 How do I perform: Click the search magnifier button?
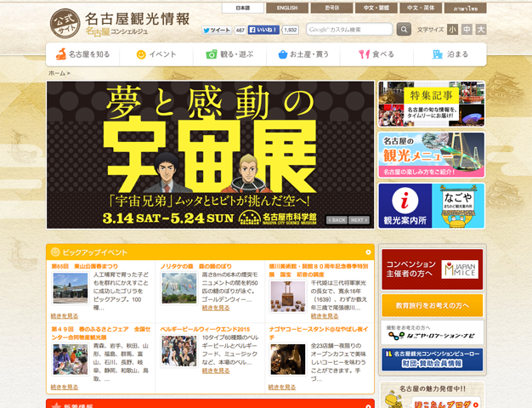pos(404,30)
